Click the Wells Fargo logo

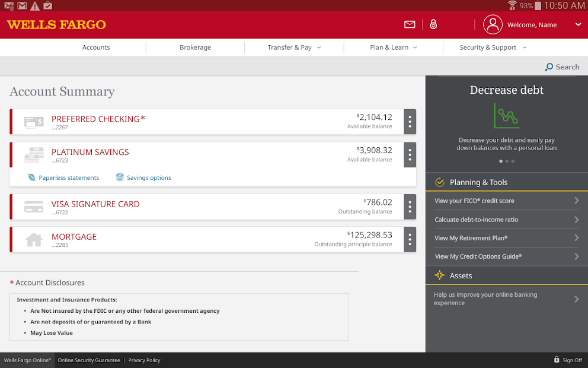pyautogui.click(x=56, y=25)
